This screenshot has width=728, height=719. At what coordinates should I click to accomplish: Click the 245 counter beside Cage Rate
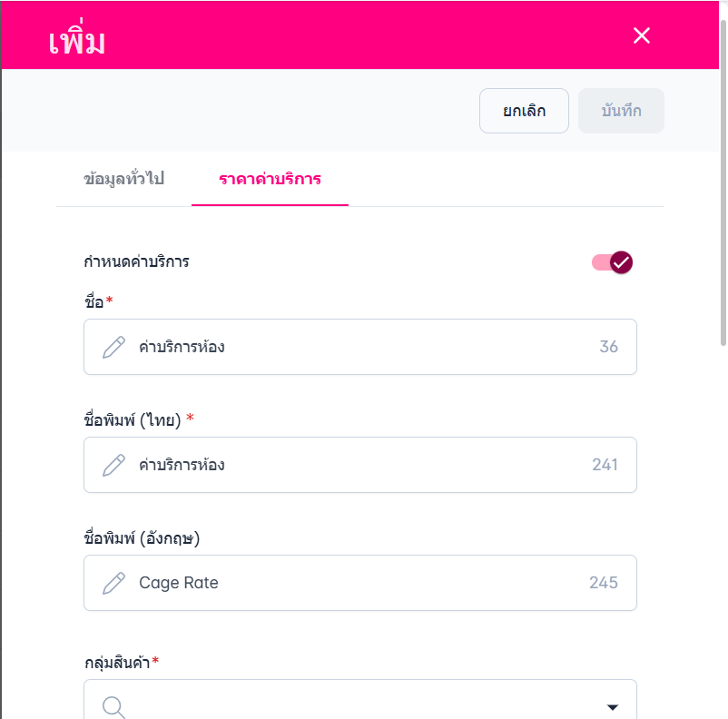pyautogui.click(x=604, y=583)
